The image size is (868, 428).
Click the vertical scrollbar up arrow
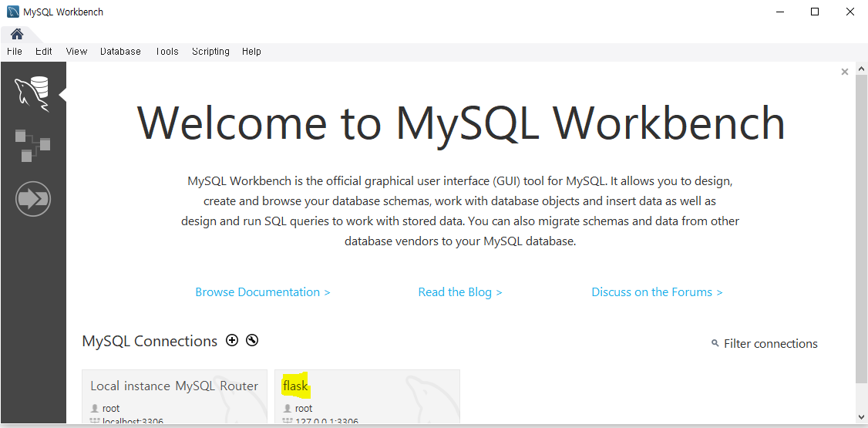coord(861,69)
